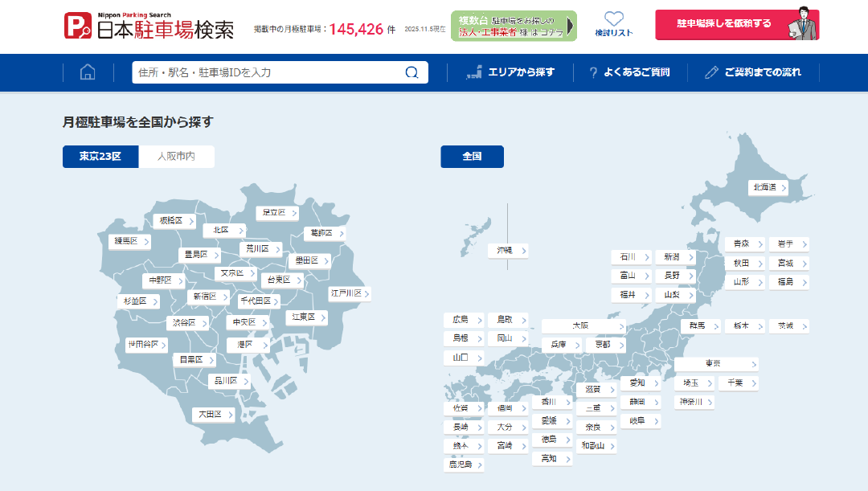Click the home icon in navigation bar

click(88, 72)
